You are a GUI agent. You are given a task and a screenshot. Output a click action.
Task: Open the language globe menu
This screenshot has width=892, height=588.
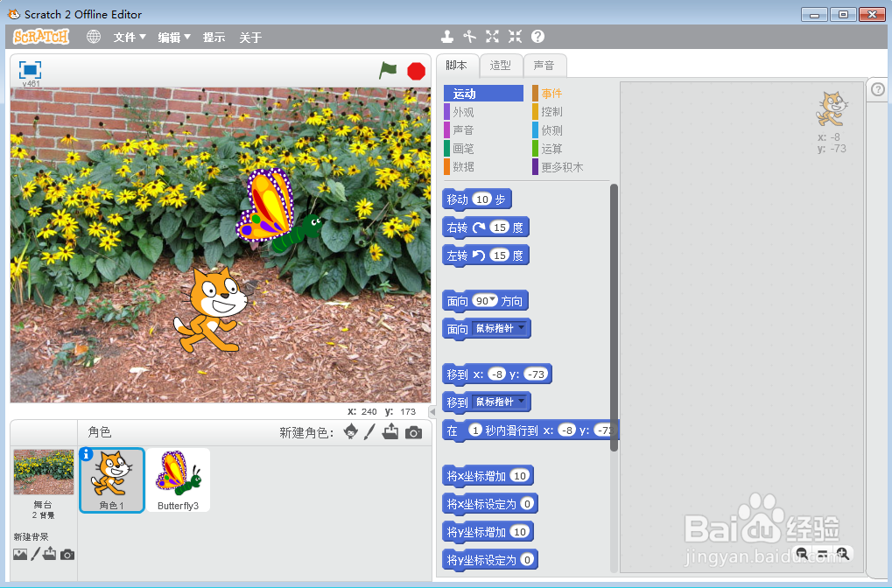(x=94, y=37)
